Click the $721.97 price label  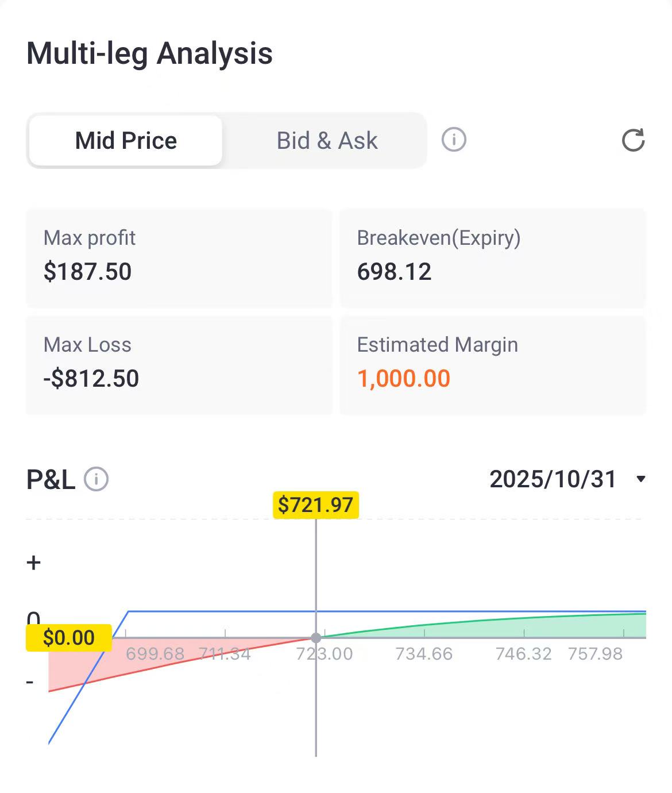pyautogui.click(x=315, y=505)
